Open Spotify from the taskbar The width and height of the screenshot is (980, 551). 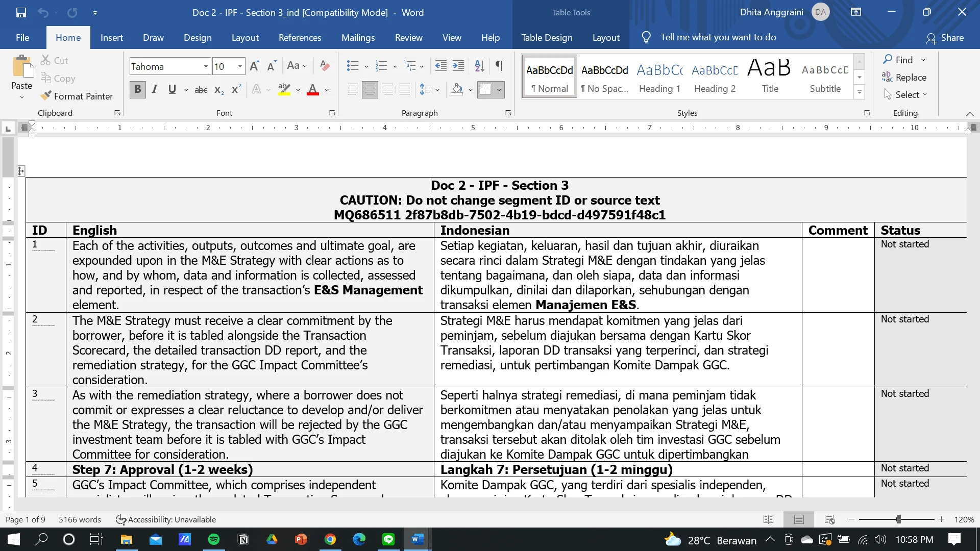214,539
